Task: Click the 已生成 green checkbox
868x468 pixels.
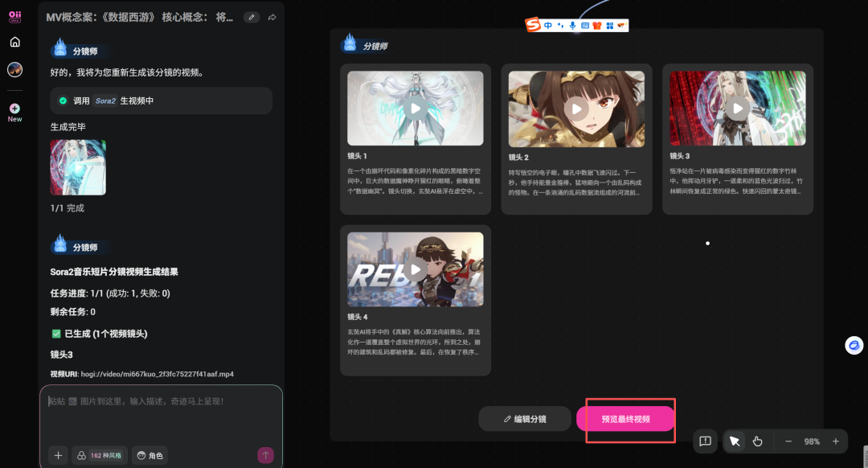Action: tap(56, 334)
